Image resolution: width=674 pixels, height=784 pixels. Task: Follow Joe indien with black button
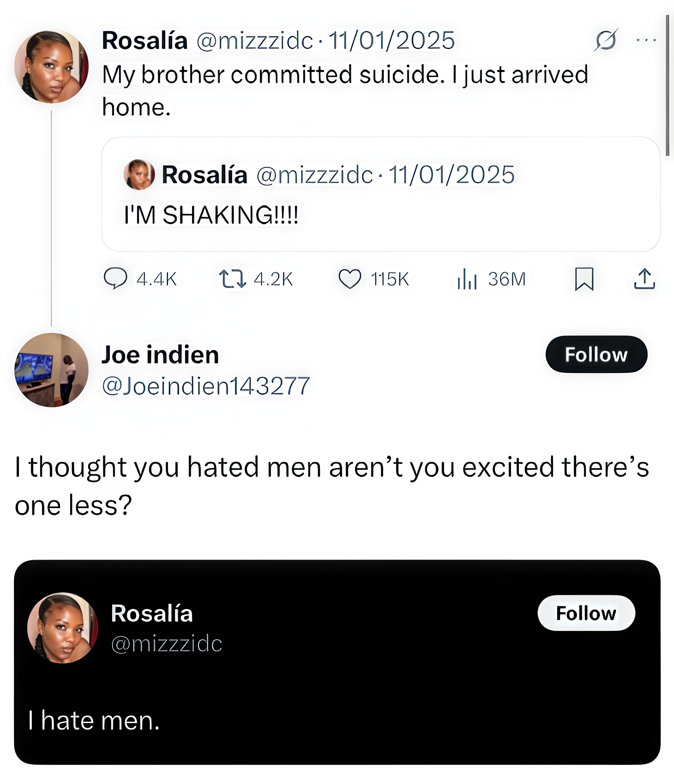[x=596, y=354]
